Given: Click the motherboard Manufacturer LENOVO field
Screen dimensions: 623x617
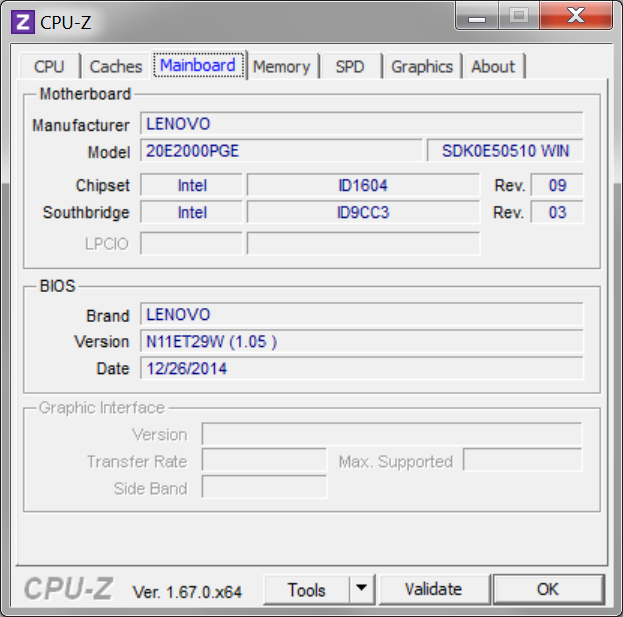Looking at the screenshot, I should click(361, 124).
